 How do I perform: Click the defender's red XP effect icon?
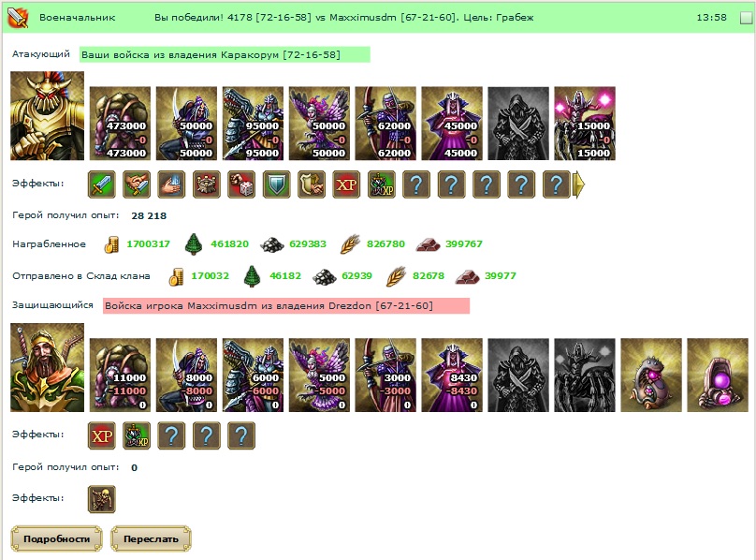tap(102, 435)
